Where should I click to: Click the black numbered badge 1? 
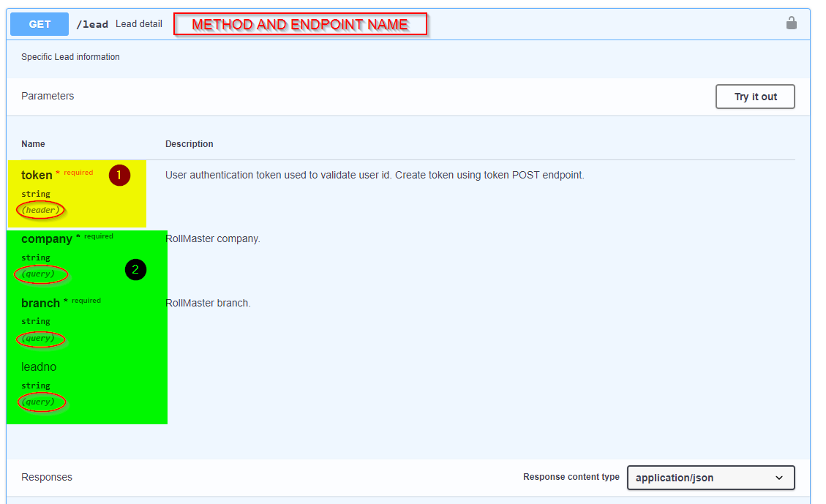[119, 176]
